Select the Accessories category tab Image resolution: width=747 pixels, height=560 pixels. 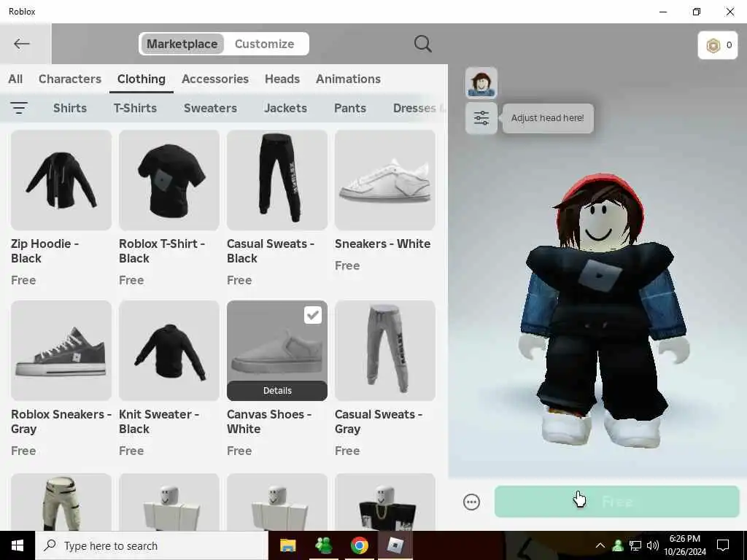[x=215, y=79]
